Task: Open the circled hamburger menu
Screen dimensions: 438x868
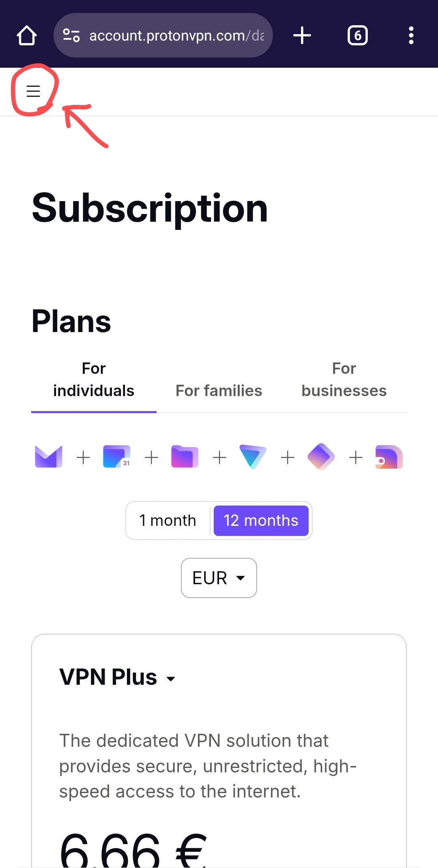Action: [33, 91]
